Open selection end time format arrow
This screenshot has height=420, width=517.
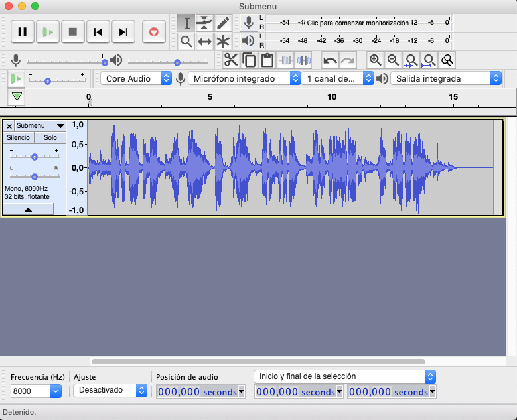[432, 391]
